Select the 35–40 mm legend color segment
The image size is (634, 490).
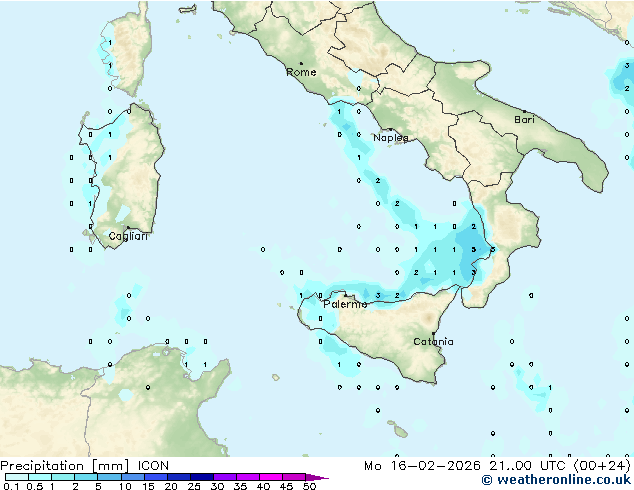(x=248, y=477)
